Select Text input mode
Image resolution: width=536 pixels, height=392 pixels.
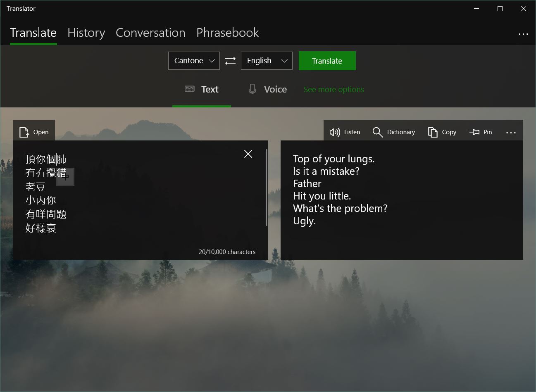click(x=202, y=89)
